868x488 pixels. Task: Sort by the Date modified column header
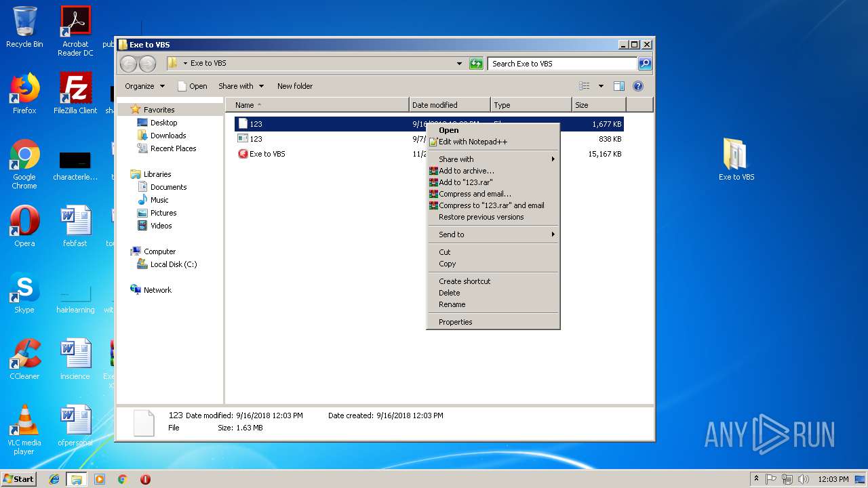pyautogui.click(x=450, y=105)
